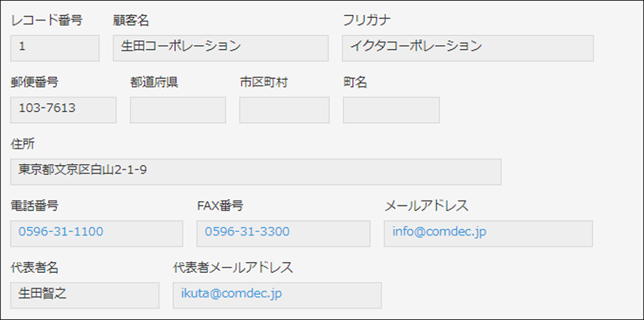Click the 電話番号 label text
This screenshot has width=644, height=320.
click(35, 206)
